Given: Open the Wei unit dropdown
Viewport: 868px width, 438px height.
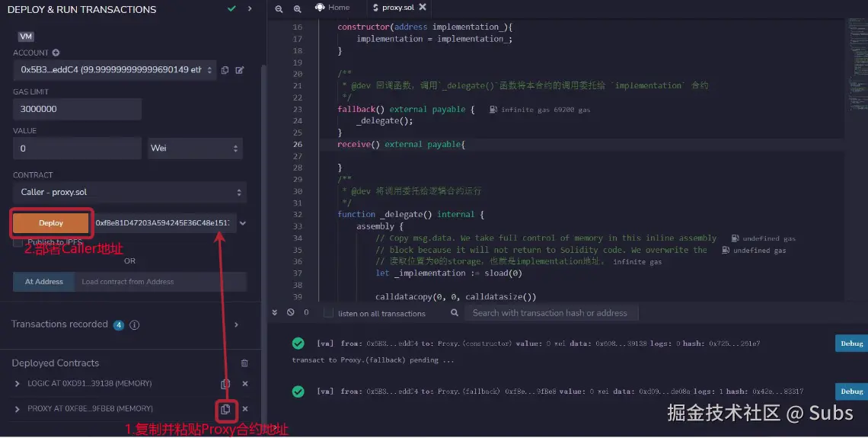Looking at the screenshot, I should point(195,149).
